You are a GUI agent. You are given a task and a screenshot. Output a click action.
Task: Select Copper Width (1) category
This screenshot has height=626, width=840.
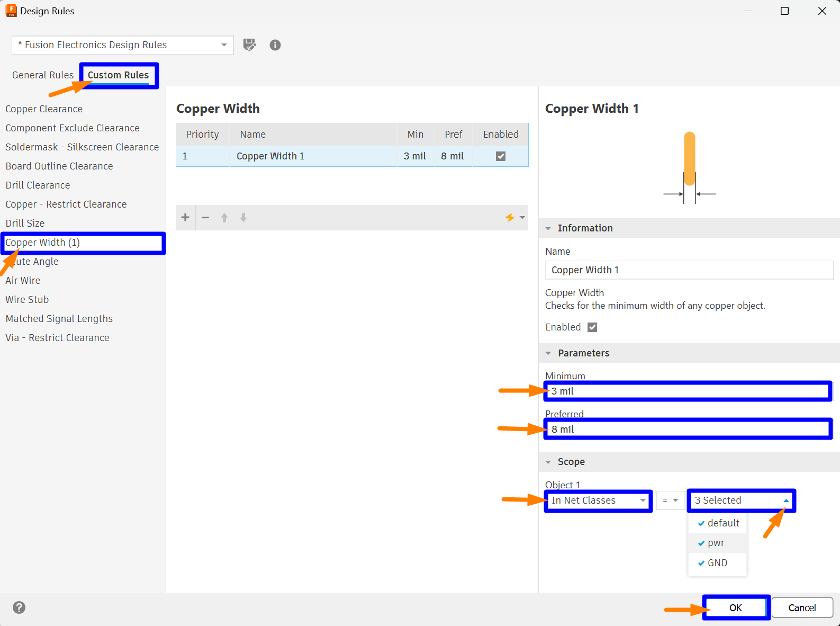pyautogui.click(x=83, y=243)
